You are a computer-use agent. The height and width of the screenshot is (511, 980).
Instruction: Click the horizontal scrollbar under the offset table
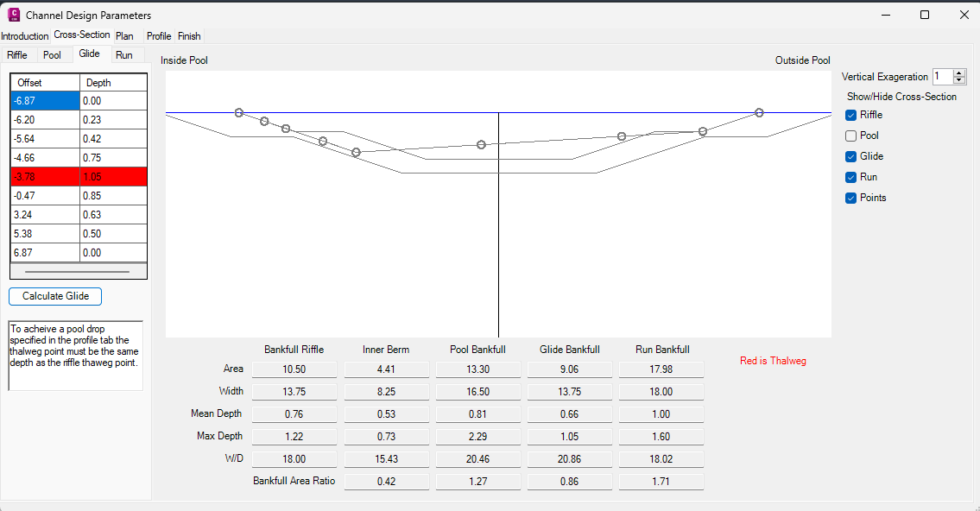pyautogui.click(x=78, y=271)
